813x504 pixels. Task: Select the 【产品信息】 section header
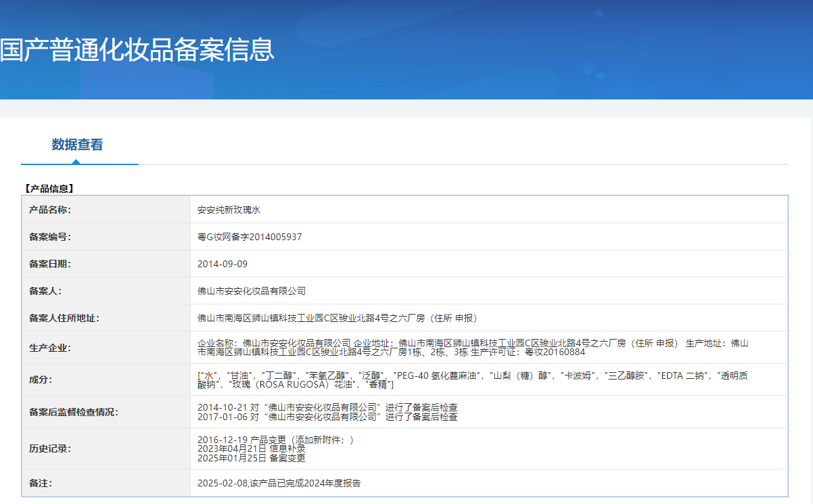click(x=48, y=189)
